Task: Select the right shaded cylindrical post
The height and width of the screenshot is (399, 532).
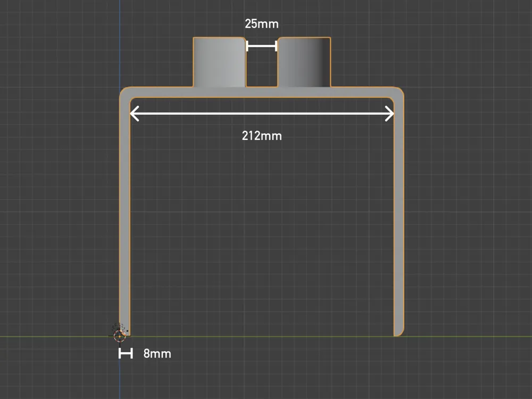Action: pyautogui.click(x=304, y=62)
